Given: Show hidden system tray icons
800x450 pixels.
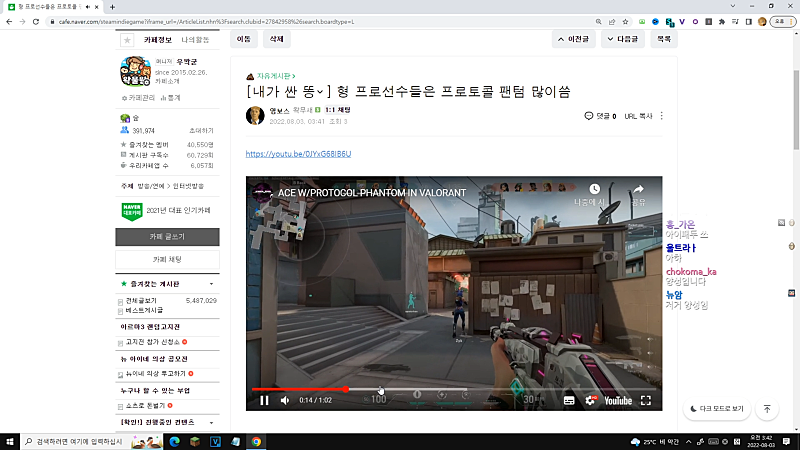Looking at the screenshot, I should tap(688, 441).
